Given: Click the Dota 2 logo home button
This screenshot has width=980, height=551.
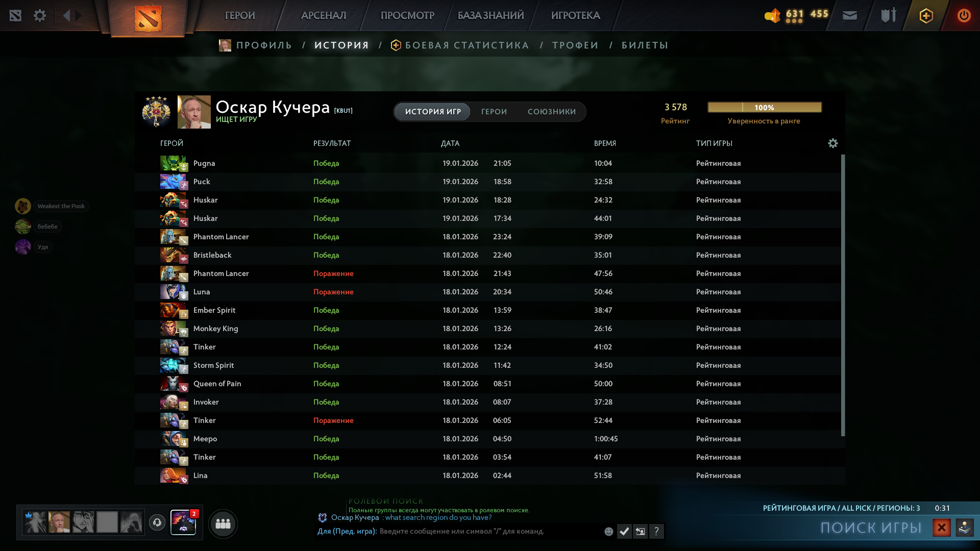Looking at the screenshot, I should point(148,18).
